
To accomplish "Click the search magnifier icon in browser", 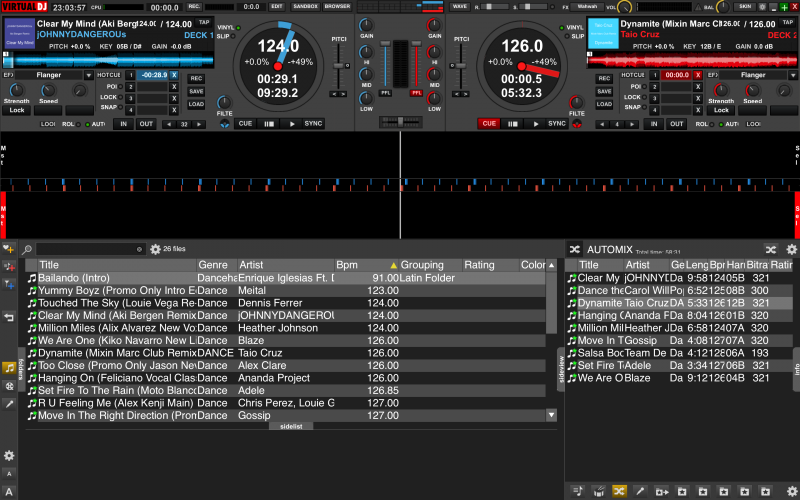I will click(x=27, y=249).
